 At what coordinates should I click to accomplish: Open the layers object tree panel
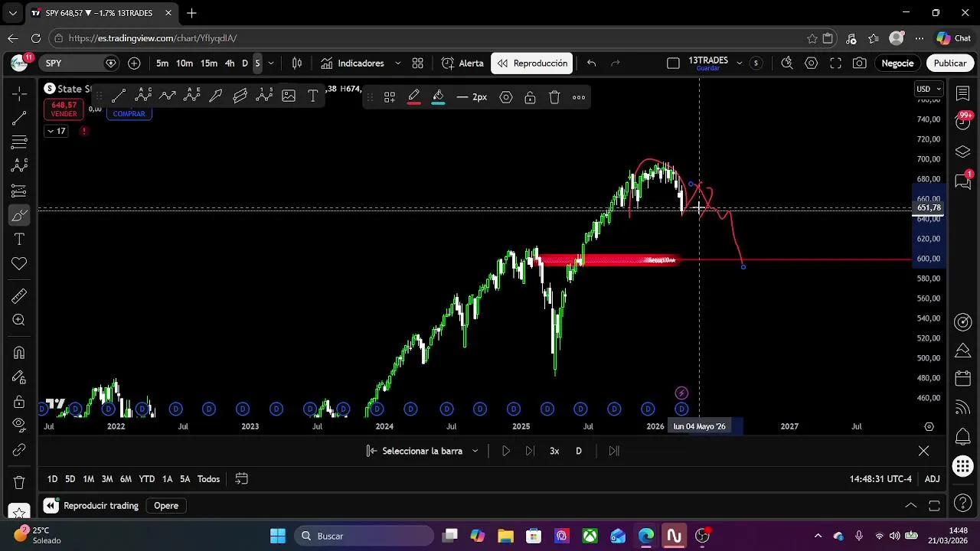[963, 152]
